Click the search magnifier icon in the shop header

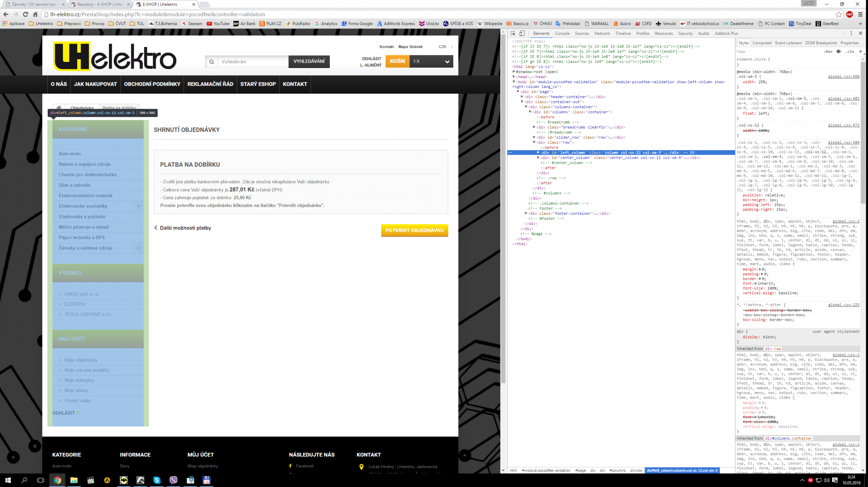coord(212,62)
